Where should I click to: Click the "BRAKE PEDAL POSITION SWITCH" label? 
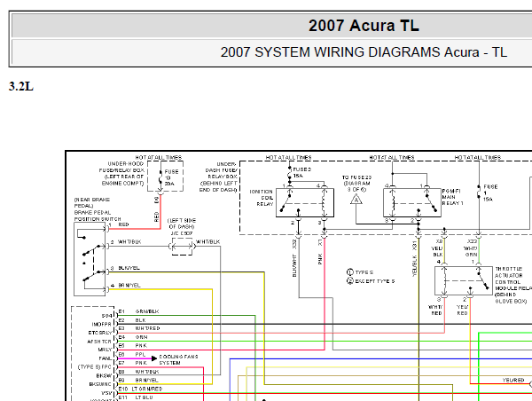[98, 216]
